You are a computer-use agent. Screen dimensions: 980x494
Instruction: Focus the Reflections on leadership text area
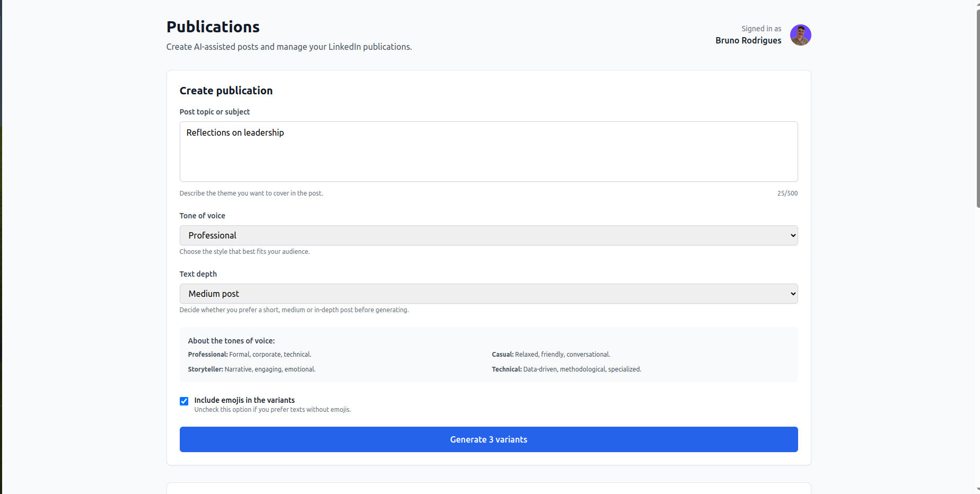coord(488,152)
